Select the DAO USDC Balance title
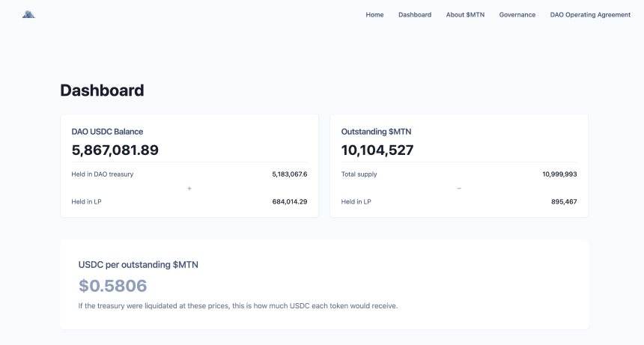Screen dimensions: 644x345 click(107, 132)
